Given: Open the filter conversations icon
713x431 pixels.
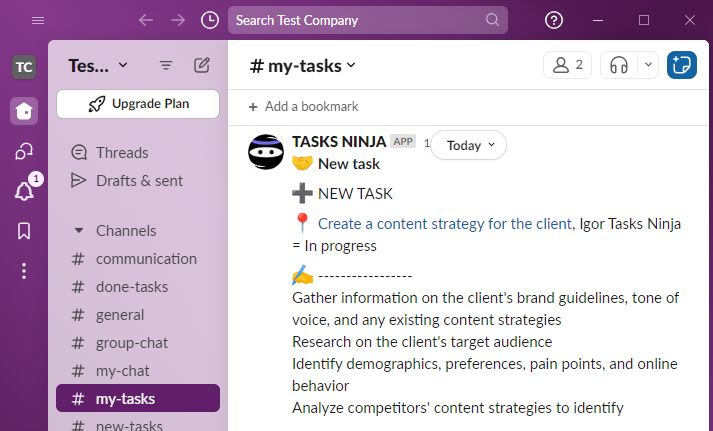Looking at the screenshot, I should [x=166, y=66].
